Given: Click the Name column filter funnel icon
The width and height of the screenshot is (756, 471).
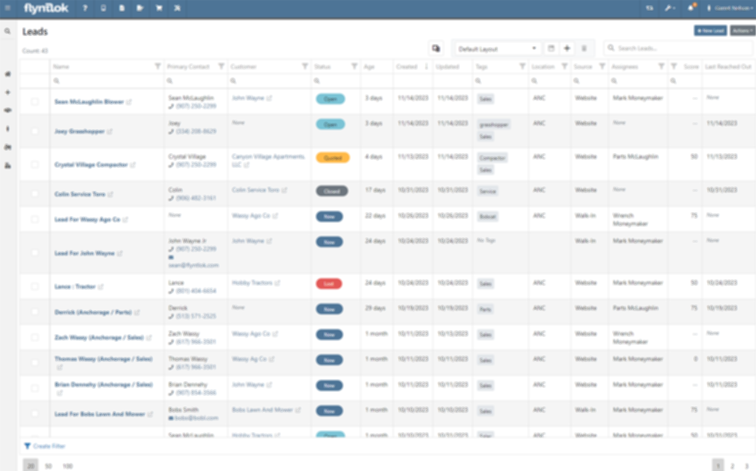Looking at the screenshot, I should pos(158,67).
